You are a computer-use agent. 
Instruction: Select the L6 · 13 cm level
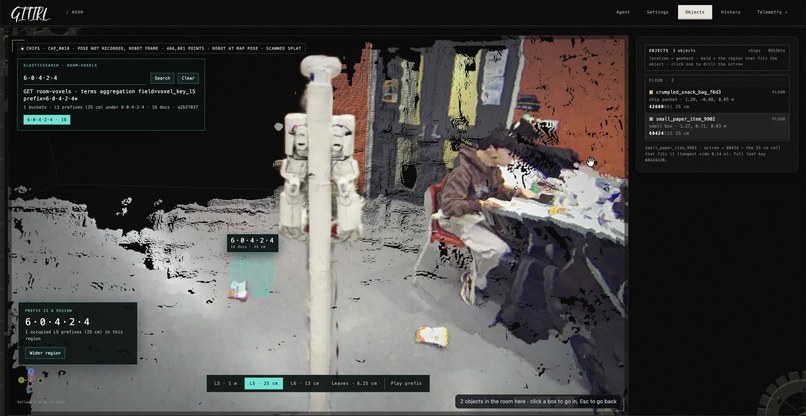pyautogui.click(x=304, y=384)
